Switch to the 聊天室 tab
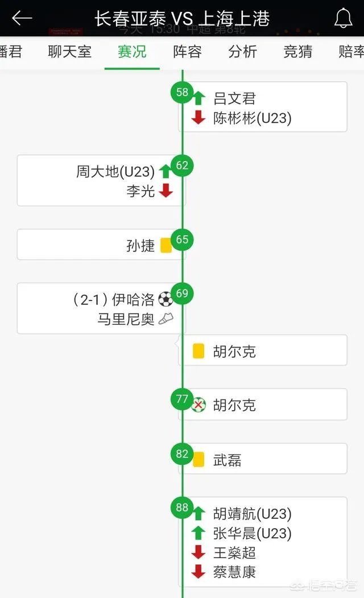 click(x=69, y=51)
